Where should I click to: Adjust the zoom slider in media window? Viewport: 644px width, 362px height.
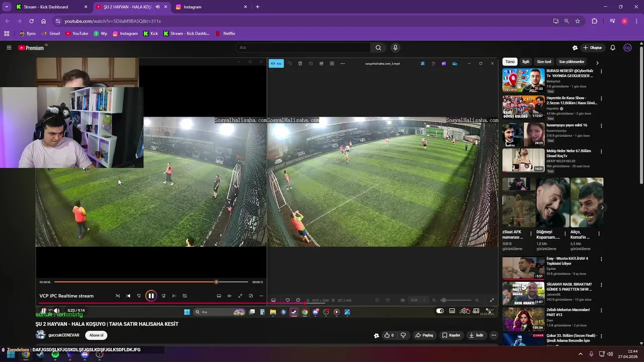pos(455,300)
